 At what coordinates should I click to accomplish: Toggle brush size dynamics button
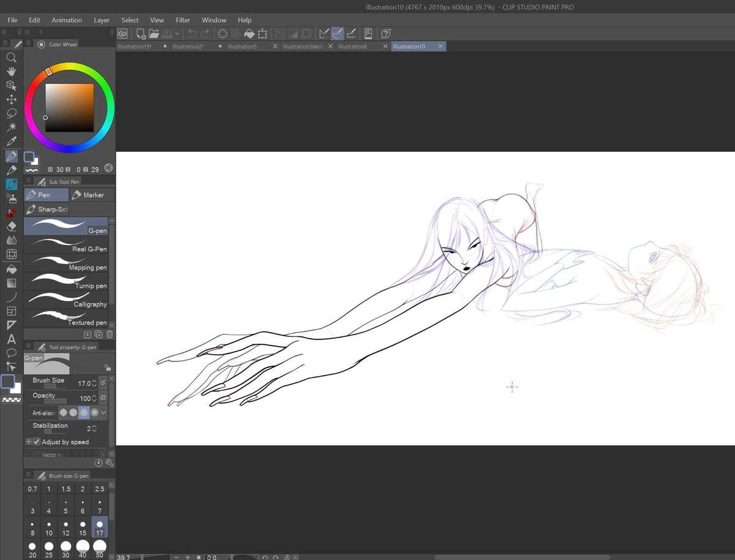[103, 383]
